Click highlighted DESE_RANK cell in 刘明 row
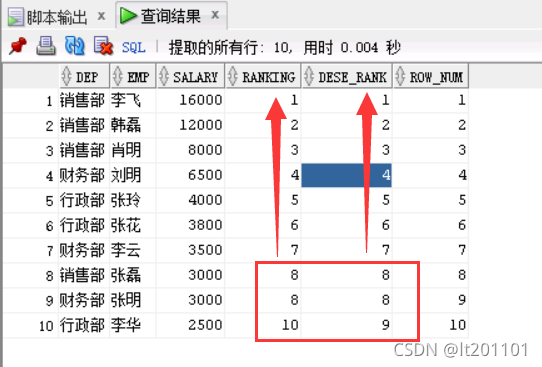 click(347, 175)
